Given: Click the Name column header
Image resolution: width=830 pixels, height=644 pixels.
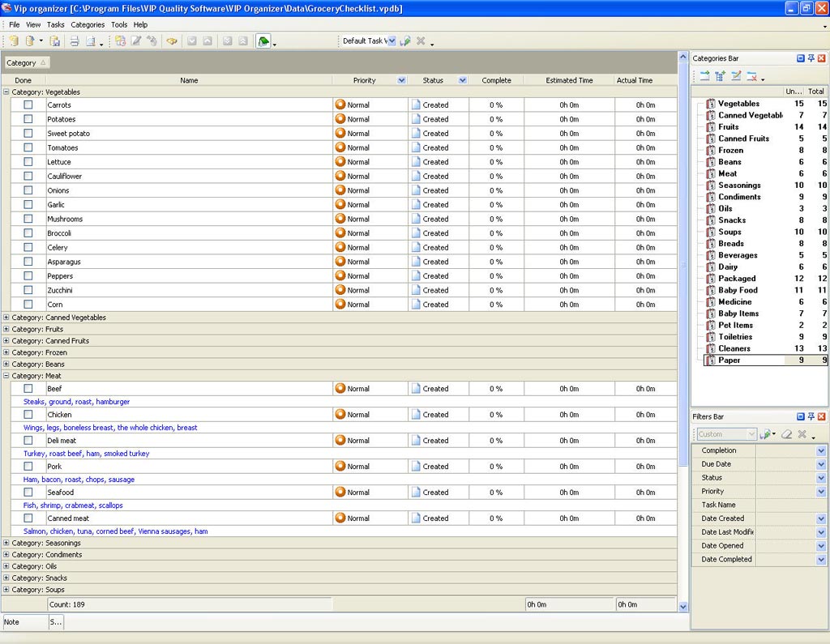Looking at the screenshot, I should (x=189, y=80).
